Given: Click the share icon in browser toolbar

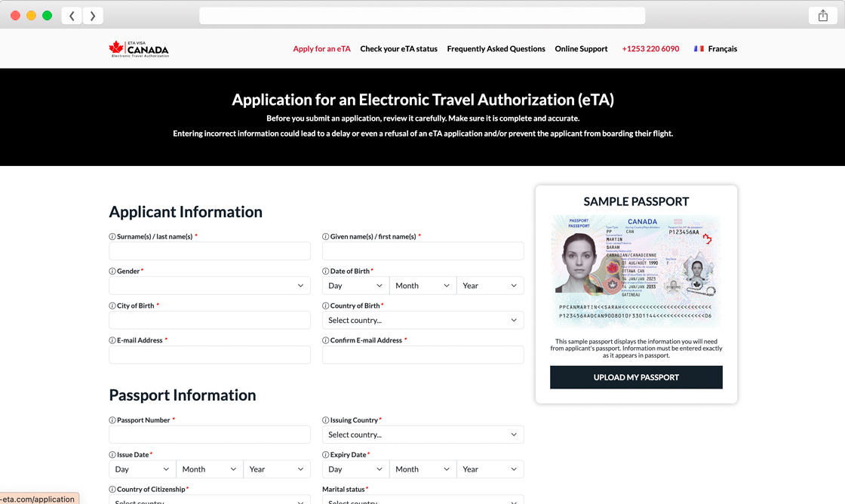Looking at the screenshot, I should click(x=822, y=16).
